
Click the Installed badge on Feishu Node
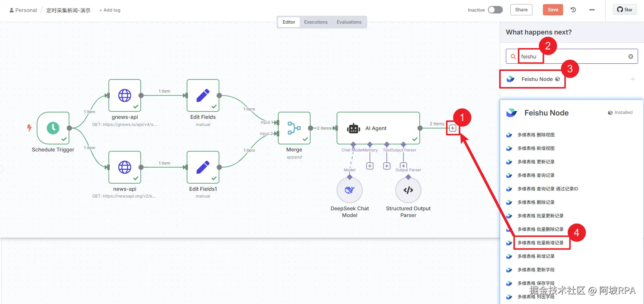[620, 112]
